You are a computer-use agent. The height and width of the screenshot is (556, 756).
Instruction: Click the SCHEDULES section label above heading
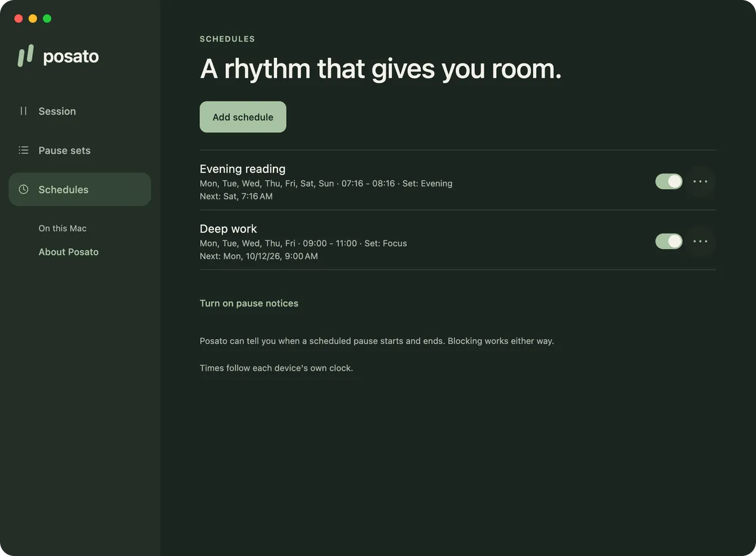[227, 39]
